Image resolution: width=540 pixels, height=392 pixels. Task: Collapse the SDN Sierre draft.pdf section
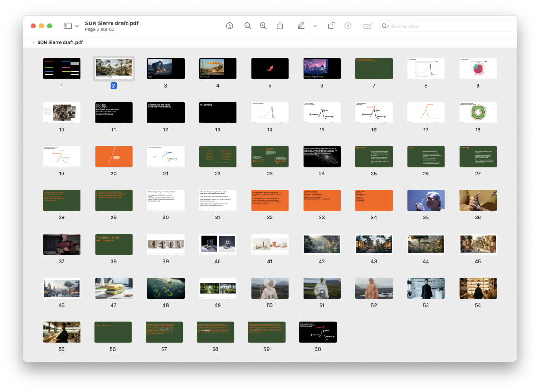point(33,42)
